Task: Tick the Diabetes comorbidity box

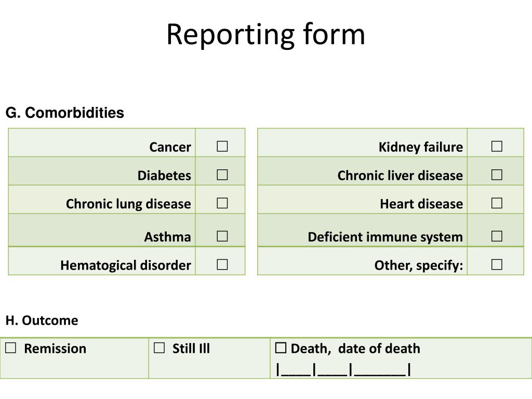Action: point(222,175)
